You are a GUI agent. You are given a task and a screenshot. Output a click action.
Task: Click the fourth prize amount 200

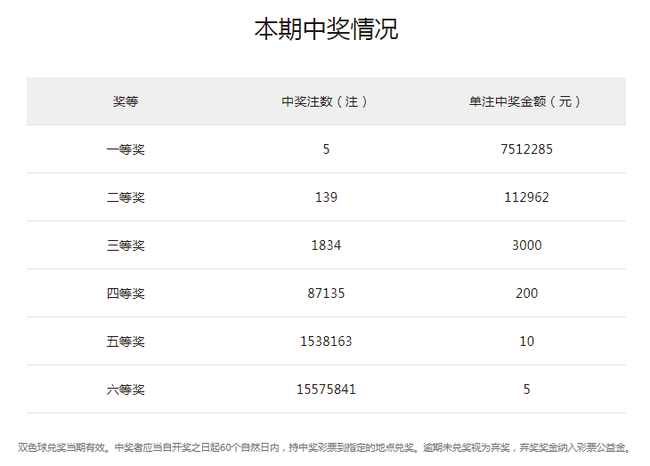point(526,294)
